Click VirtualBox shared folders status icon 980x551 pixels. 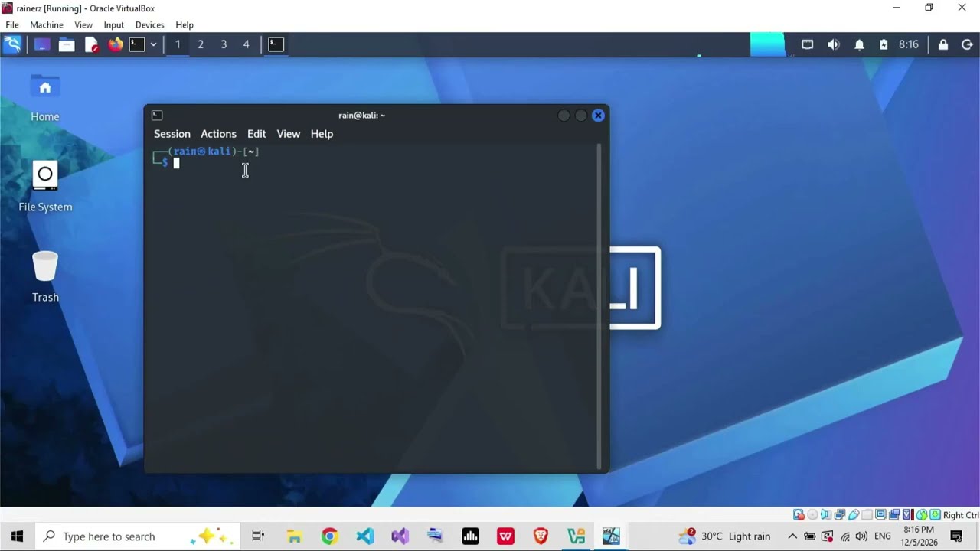[x=867, y=515]
